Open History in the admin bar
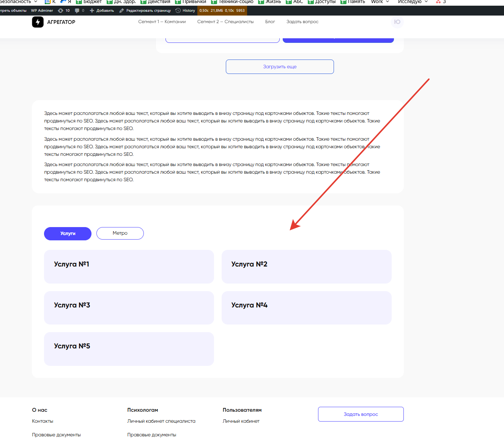The height and width of the screenshot is (439, 504). tap(185, 11)
